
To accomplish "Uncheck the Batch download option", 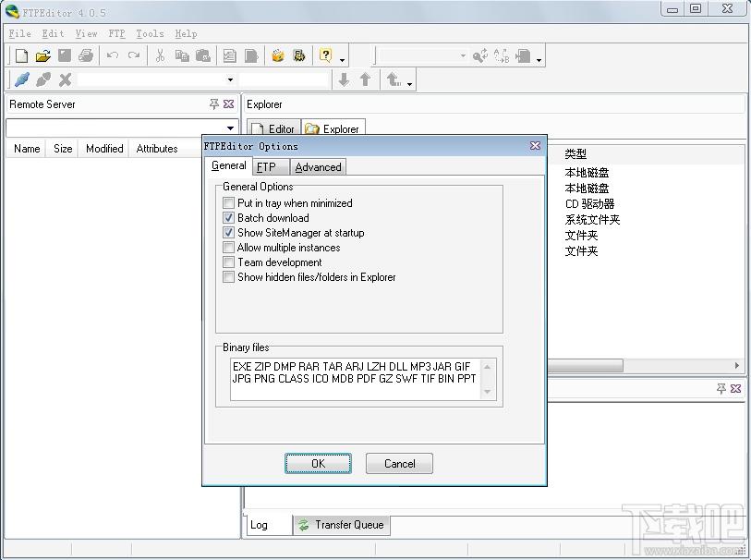I will tap(228, 218).
